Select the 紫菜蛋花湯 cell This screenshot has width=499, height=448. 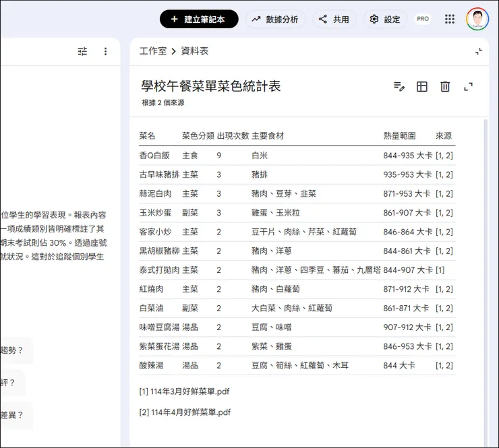point(159,346)
